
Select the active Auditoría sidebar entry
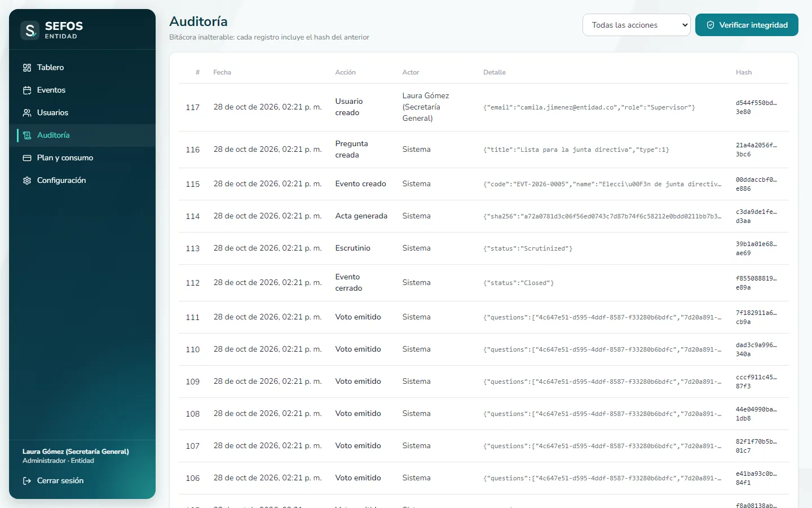coord(82,135)
